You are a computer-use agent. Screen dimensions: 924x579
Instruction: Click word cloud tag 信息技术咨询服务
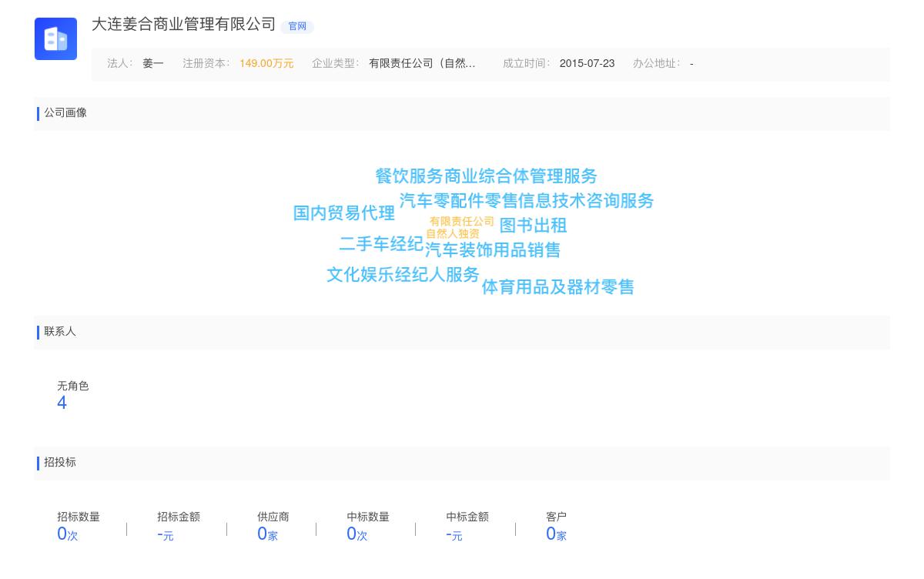point(586,201)
